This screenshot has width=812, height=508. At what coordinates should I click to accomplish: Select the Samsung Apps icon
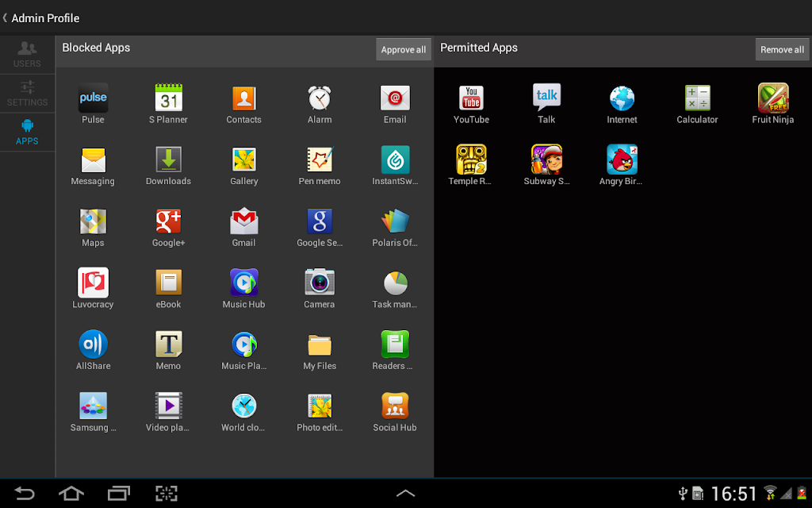(x=94, y=406)
